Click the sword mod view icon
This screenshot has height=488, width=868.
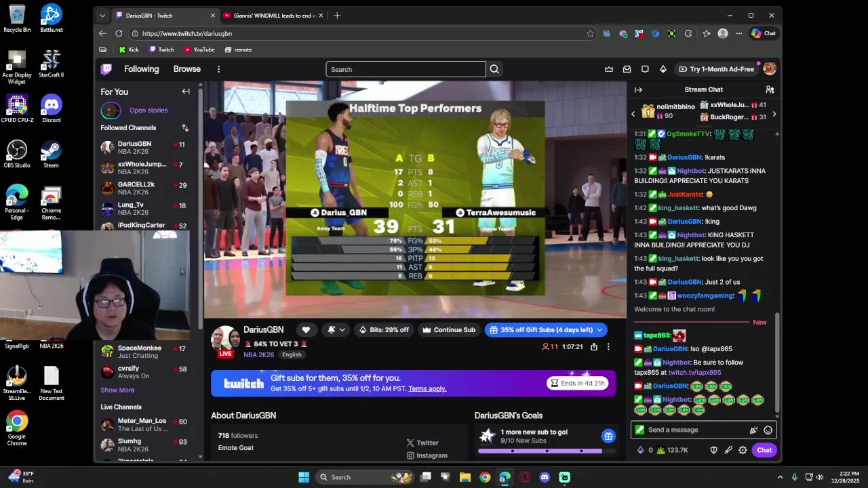pyautogui.click(x=728, y=450)
